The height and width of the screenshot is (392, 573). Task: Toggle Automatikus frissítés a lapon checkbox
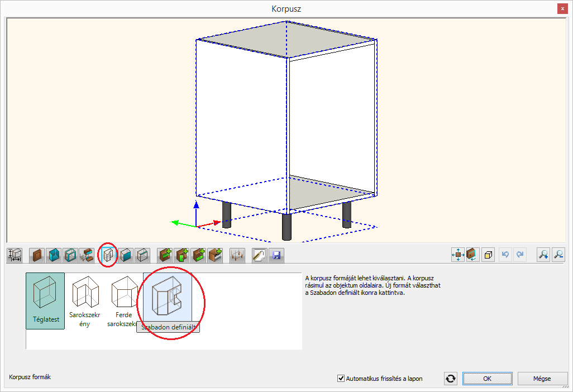point(341,379)
